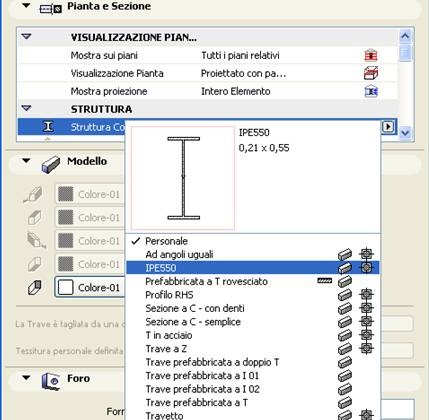The width and height of the screenshot is (429, 420).
Task: Click beam icon in Ad angoli uguali row
Action: click(345, 255)
